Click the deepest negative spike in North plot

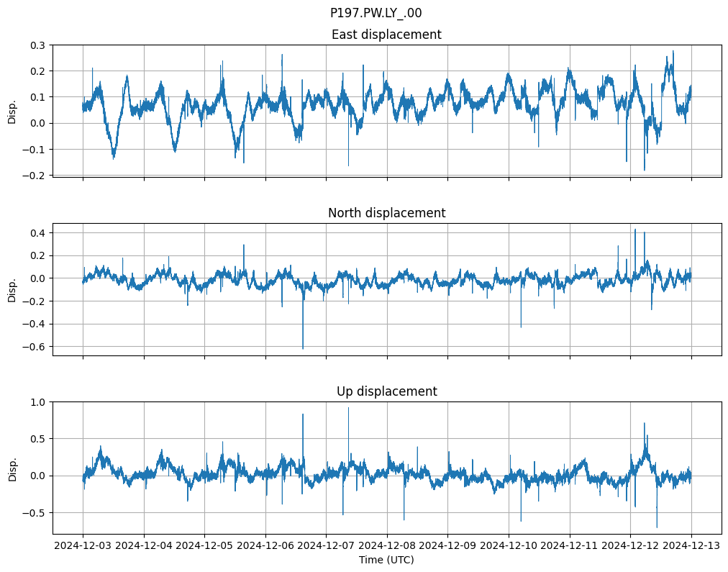(303, 348)
